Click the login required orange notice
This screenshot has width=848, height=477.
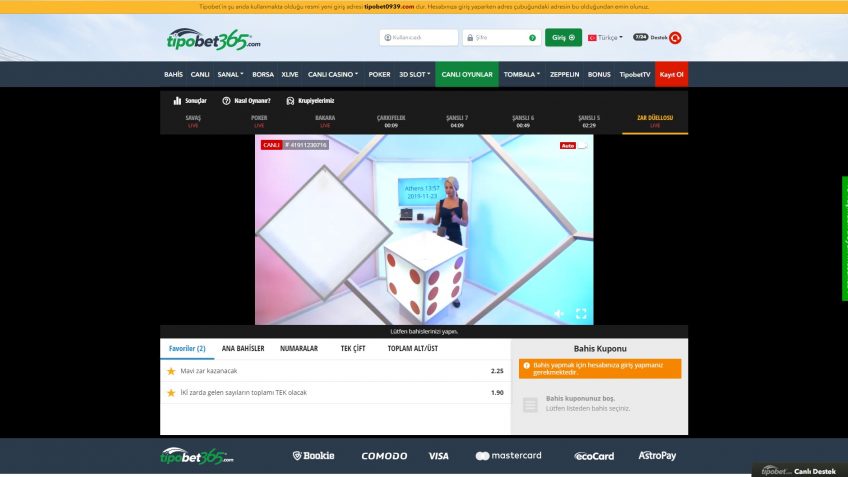600,369
